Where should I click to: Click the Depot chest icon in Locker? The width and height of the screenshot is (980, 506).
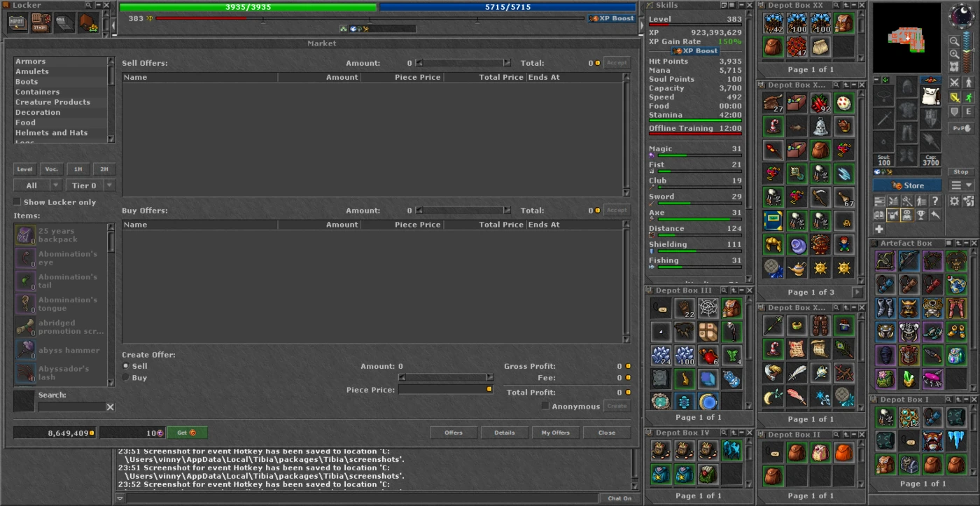coord(17,22)
